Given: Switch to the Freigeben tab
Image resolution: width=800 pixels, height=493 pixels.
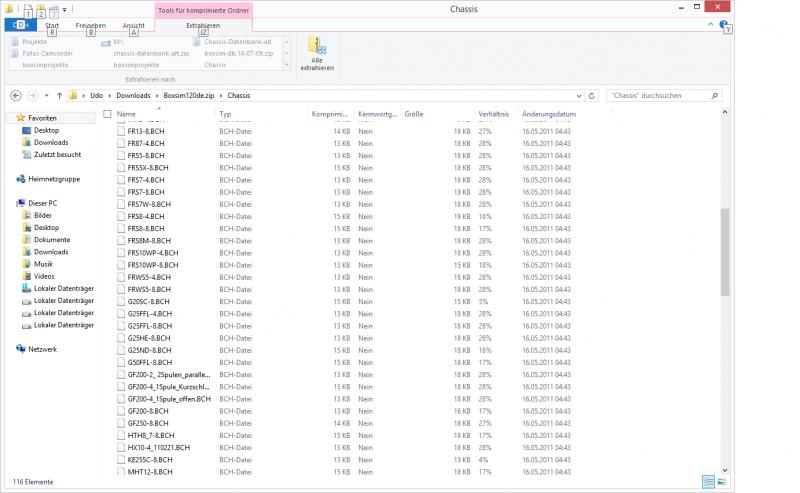Looking at the screenshot, I should 91,25.
